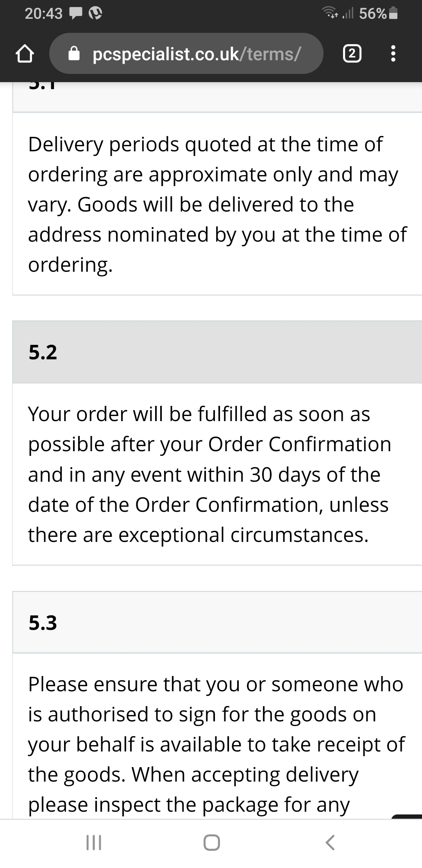This screenshot has height=868, width=422.
Task: Select the 5.2 section header
Action: [217, 352]
